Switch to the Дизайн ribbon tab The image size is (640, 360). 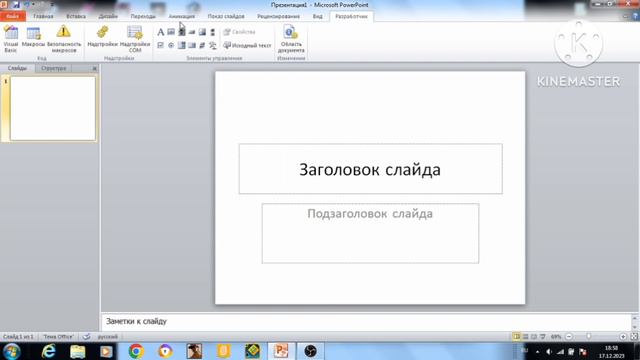point(108,16)
